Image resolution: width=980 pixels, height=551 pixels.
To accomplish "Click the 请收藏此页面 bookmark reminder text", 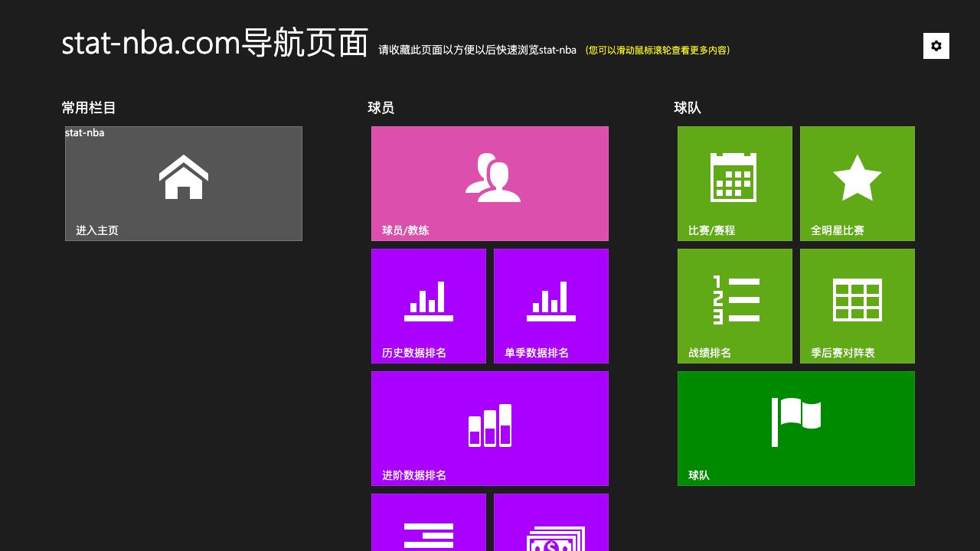I will (x=477, y=51).
